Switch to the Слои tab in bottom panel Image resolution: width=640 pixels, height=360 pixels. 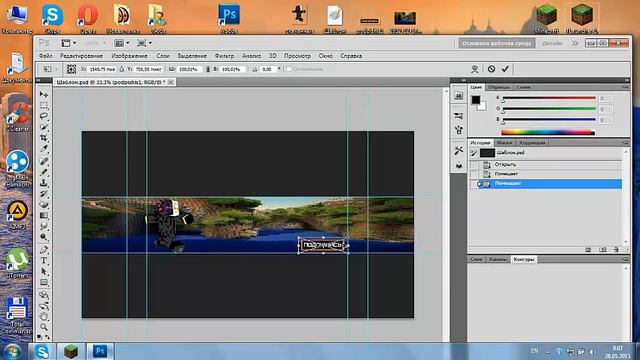[476, 259]
